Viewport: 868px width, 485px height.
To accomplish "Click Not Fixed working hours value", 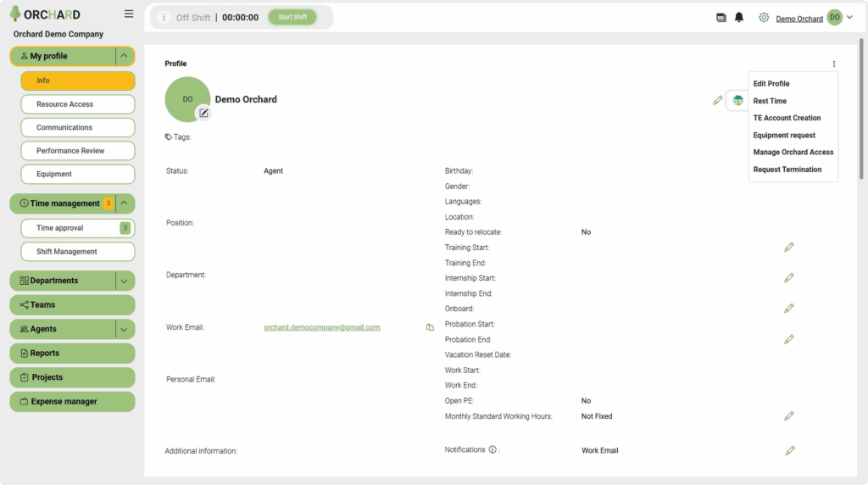I will [597, 416].
